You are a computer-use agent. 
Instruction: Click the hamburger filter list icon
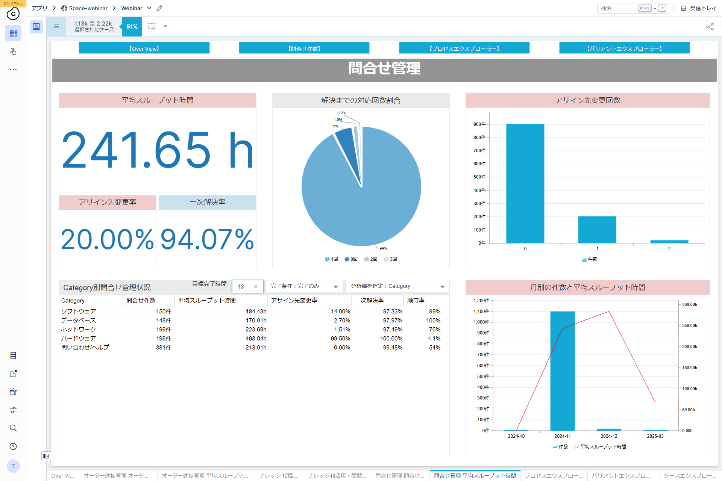tap(56, 27)
